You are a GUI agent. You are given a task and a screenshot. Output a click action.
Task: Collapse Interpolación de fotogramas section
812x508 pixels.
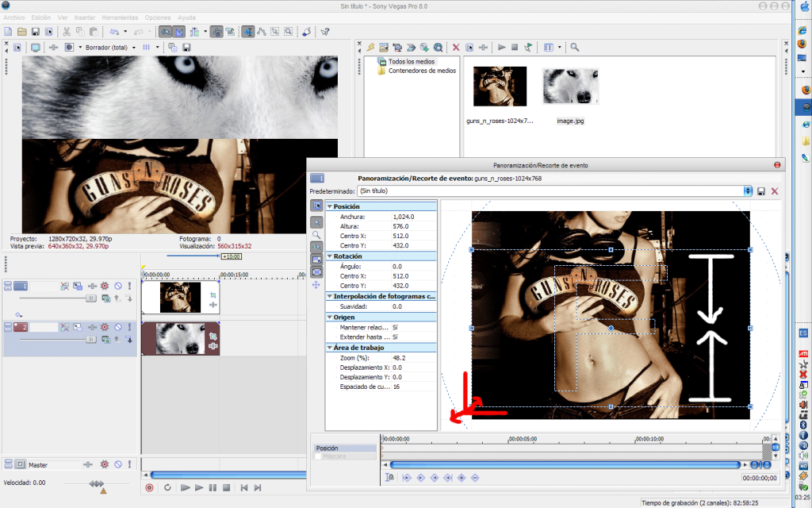coord(329,297)
